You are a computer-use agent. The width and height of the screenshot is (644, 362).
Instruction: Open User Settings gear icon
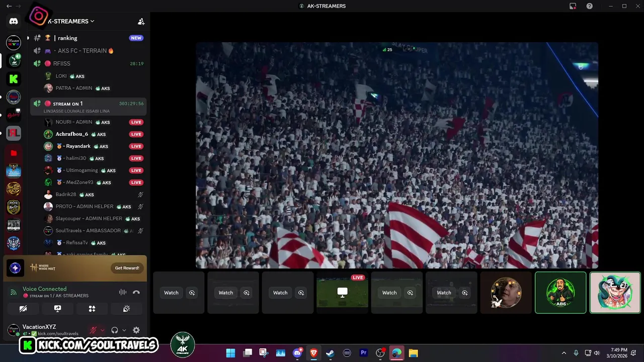click(136, 330)
